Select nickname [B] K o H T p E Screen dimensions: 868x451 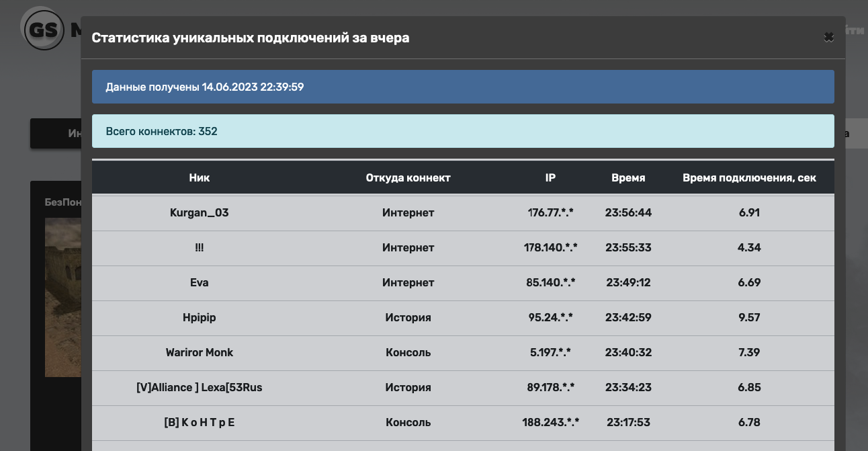click(x=200, y=422)
